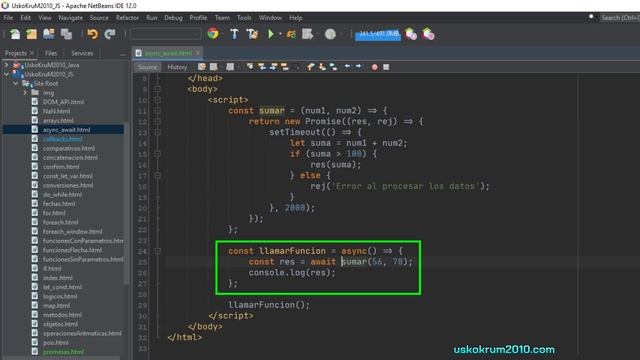Click the Open Project toolbar icon
This screenshot has width=640, height=360.
(x=49, y=34)
